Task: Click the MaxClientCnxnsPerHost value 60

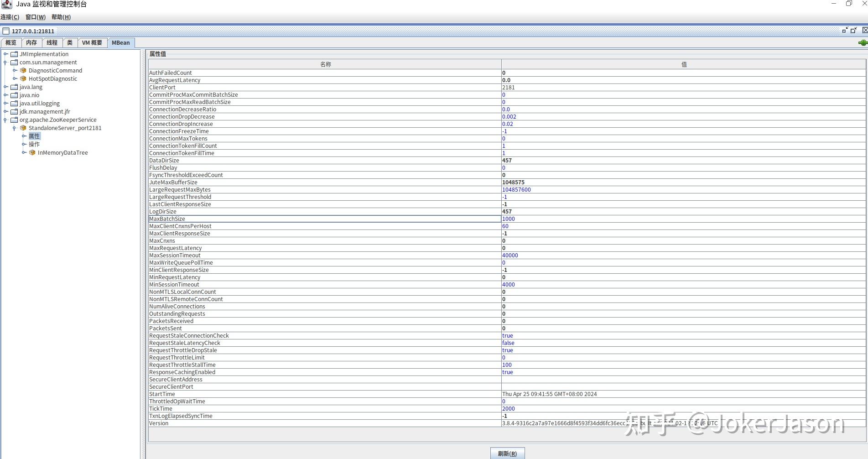Action: [x=505, y=226]
